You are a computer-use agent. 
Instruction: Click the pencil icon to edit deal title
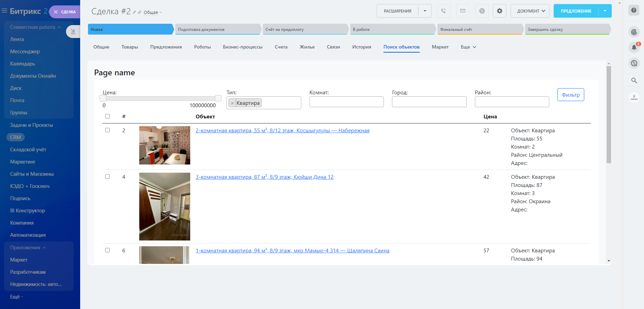(x=135, y=12)
